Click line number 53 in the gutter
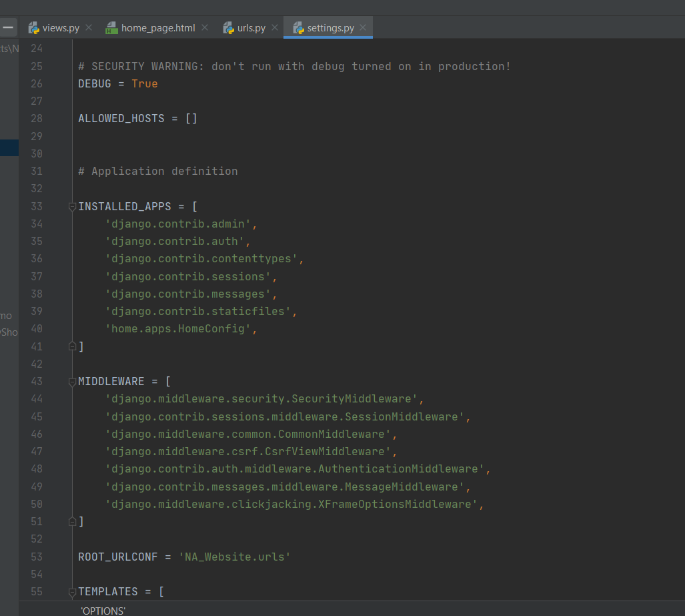685x616 pixels. click(37, 557)
